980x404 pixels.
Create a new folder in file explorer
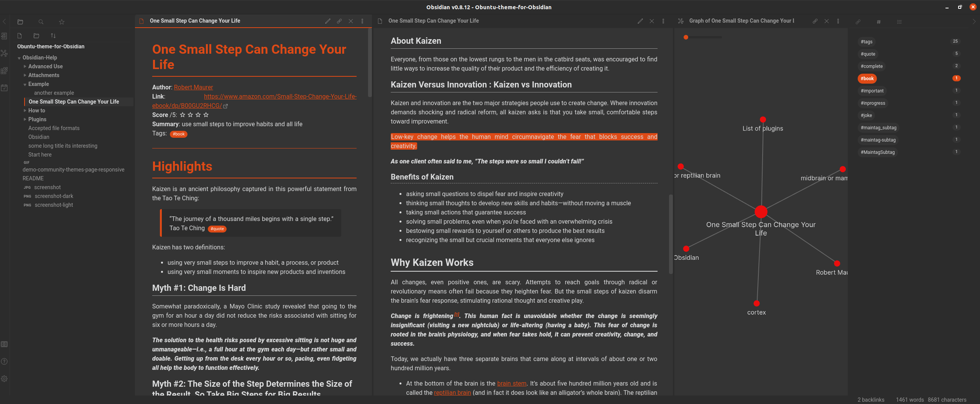tap(36, 36)
